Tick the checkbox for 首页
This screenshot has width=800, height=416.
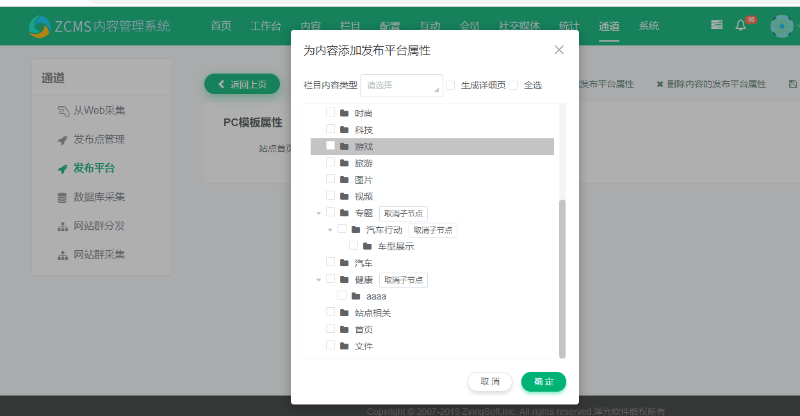[331, 329]
